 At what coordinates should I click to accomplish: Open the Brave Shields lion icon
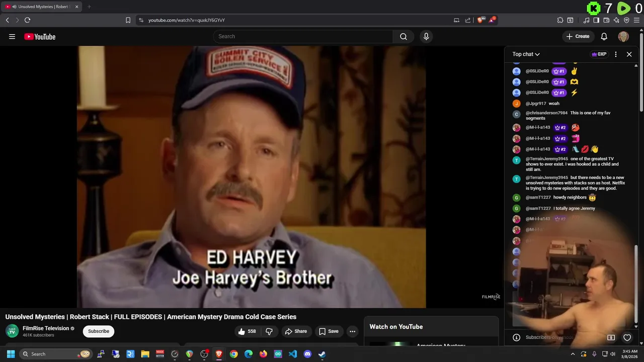(480, 20)
